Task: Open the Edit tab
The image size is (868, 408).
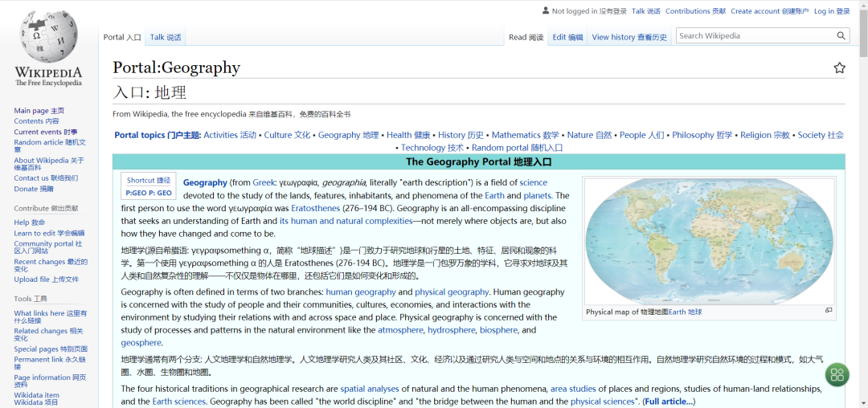Action: [567, 38]
